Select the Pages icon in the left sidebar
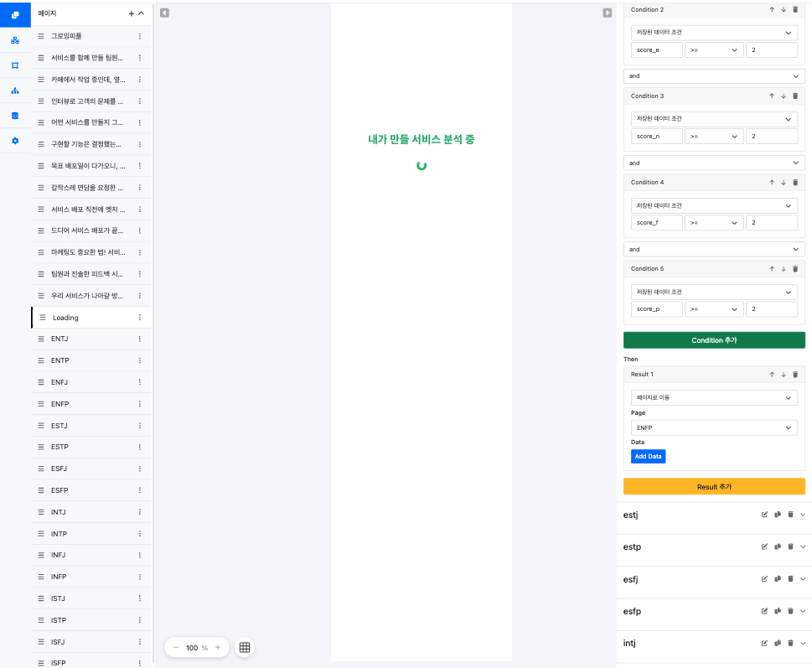 (x=13, y=14)
